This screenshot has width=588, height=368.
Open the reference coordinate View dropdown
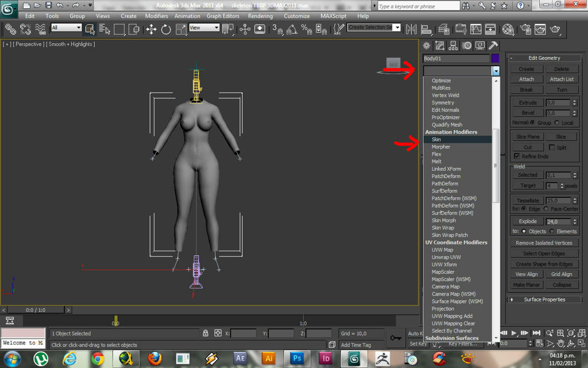click(204, 28)
